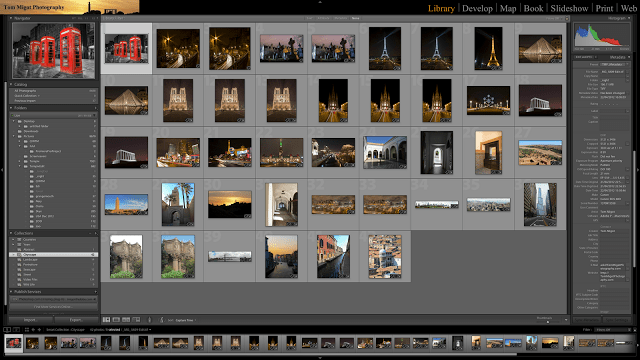Go forward using the filmstrip right arrow
Viewport: 640px width, 360px height.
coord(39,329)
